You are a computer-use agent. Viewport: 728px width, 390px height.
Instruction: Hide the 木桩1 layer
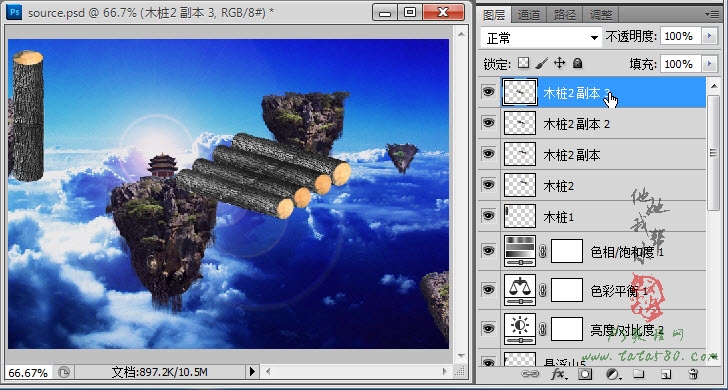(x=488, y=216)
